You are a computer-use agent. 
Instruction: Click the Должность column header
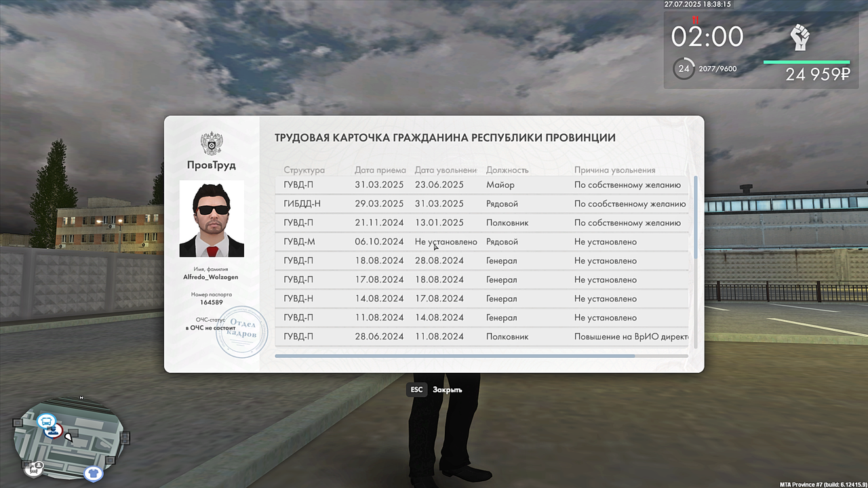pyautogui.click(x=507, y=170)
